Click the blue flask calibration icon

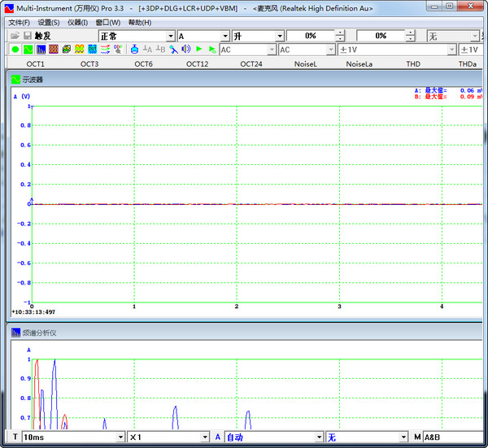tap(134, 49)
